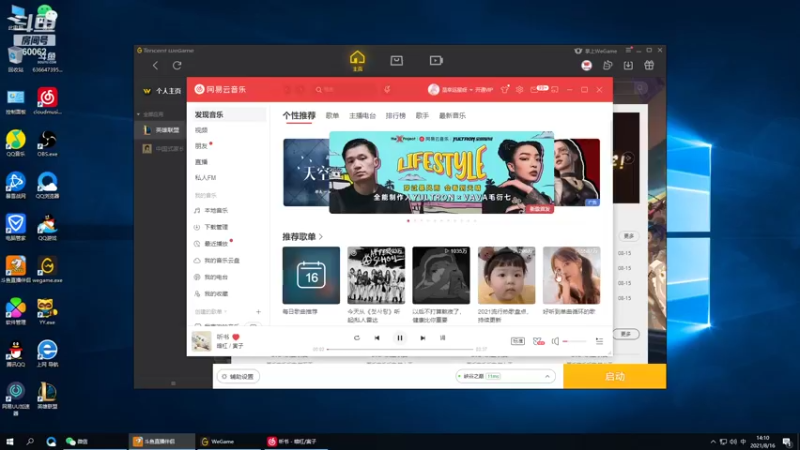Screen dimensions: 800x450
Task: Open the messages mail icon
Action: pyautogui.click(x=534, y=89)
